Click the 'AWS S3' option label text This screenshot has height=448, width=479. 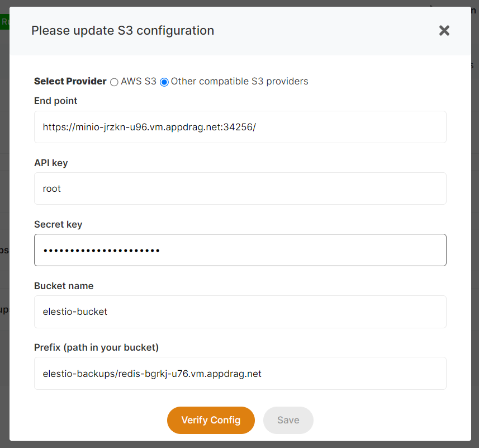[x=139, y=81]
